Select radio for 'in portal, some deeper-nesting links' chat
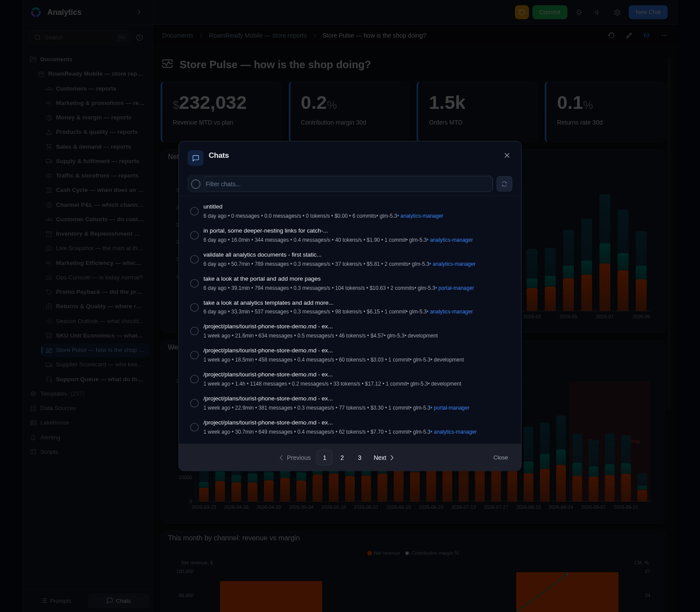 coord(194,235)
